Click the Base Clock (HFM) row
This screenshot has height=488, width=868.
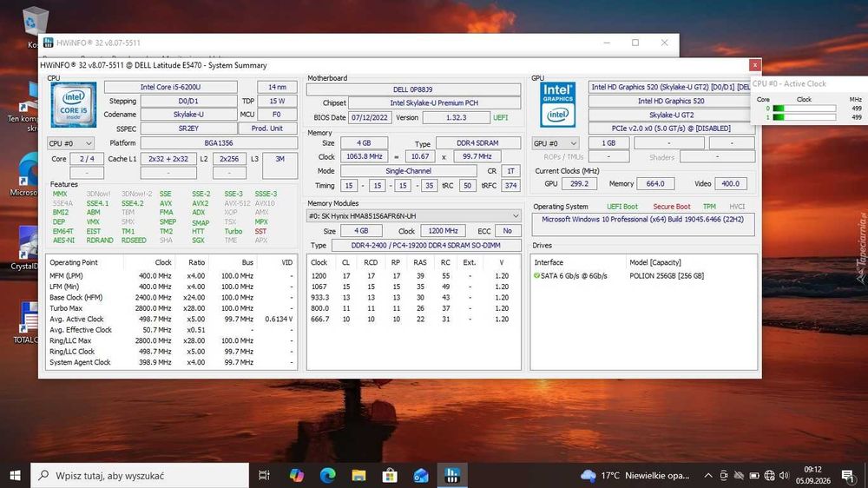[171, 298]
